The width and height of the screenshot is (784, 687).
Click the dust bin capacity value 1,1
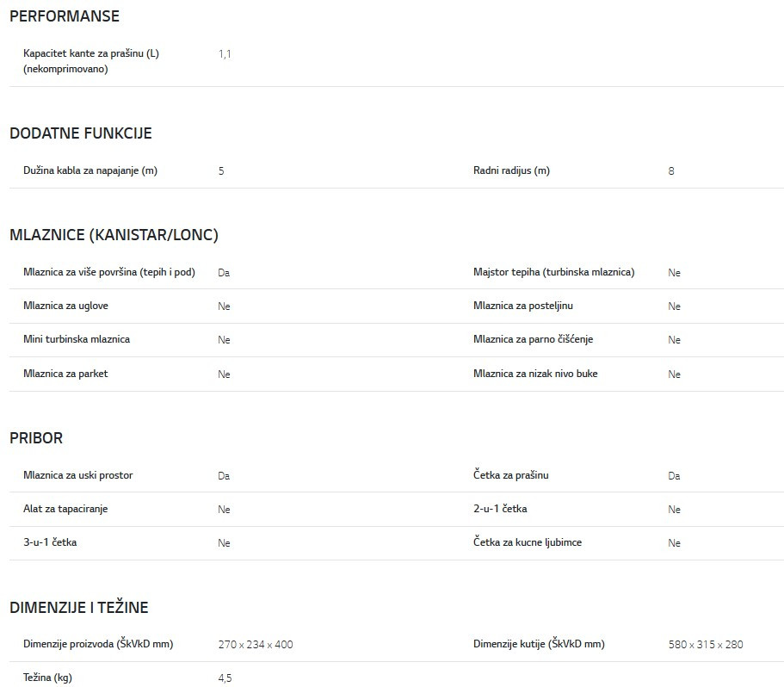pos(225,54)
